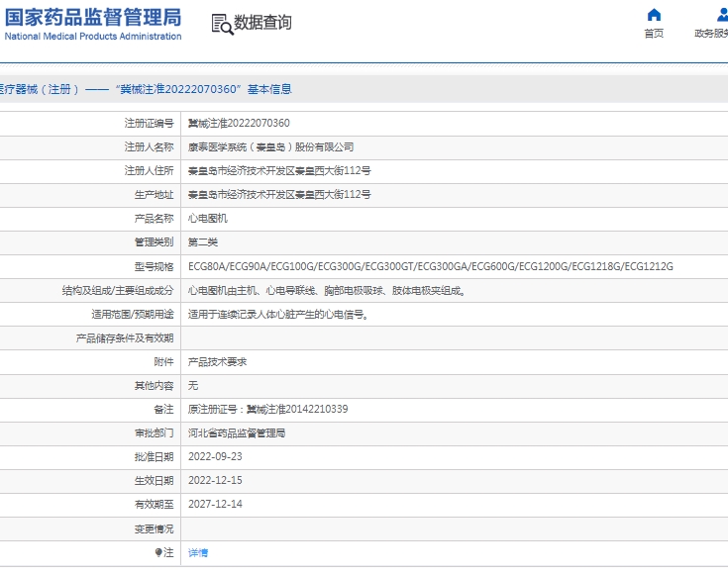Click the 适用范围/预期用途 label
This screenshot has width=728, height=575.
pos(133,315)
